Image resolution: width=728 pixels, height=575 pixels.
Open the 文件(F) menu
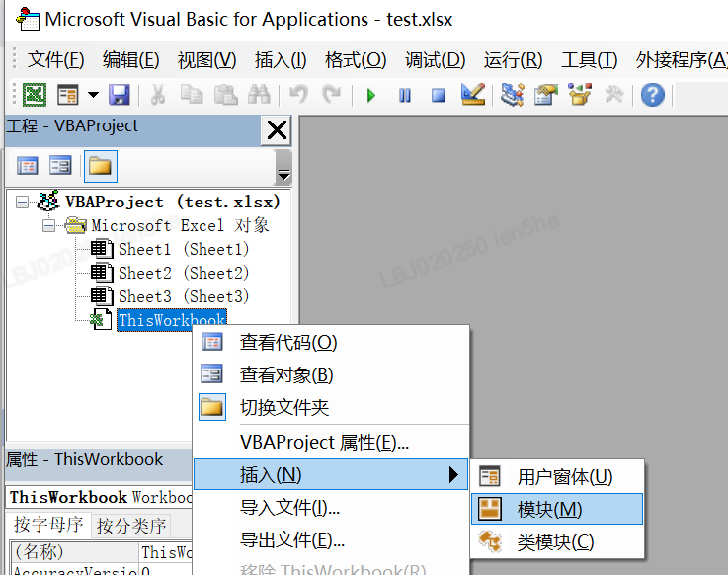(55, 60)
